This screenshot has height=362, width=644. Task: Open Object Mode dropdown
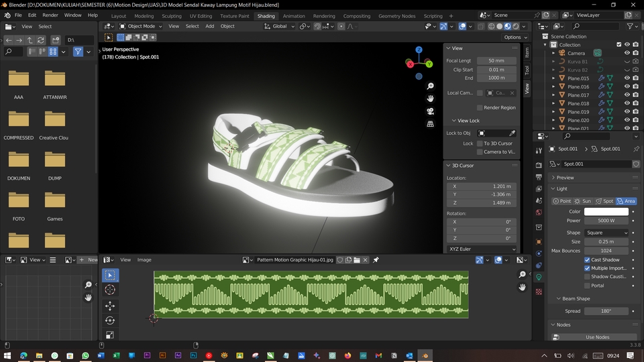pos(141,26)
